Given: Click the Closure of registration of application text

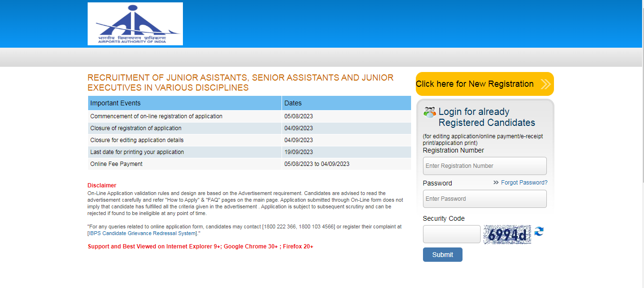Looking at the screenshot, I should pos(136,128).
